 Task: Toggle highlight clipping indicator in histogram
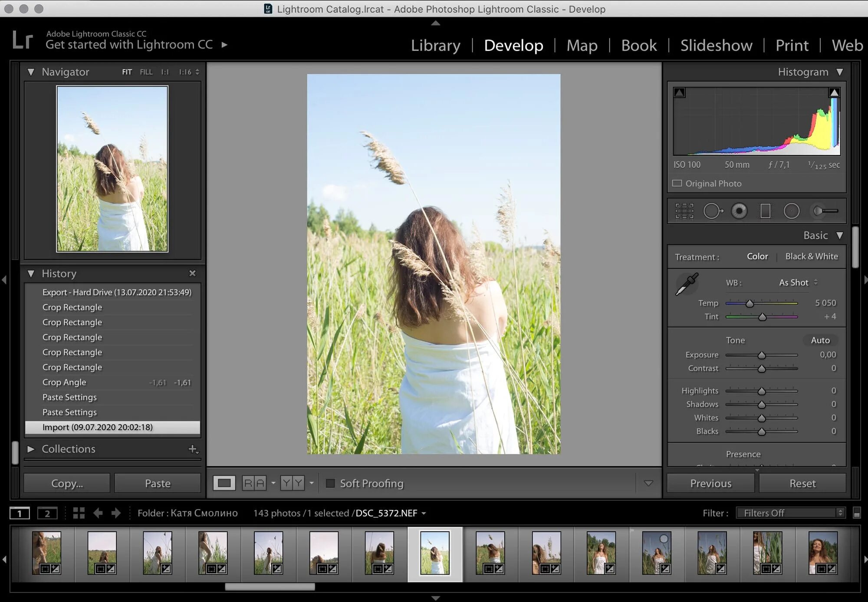pos(834,92)
